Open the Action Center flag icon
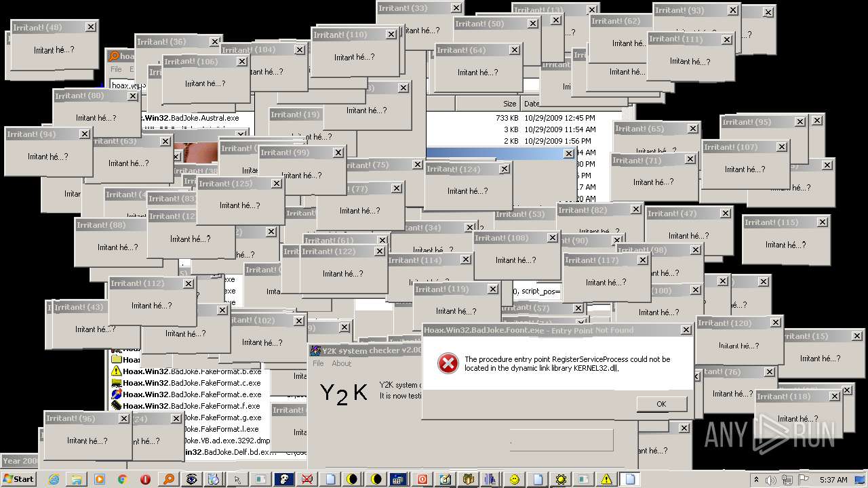The width and height of the screenshot is (868, 488). 804,480
